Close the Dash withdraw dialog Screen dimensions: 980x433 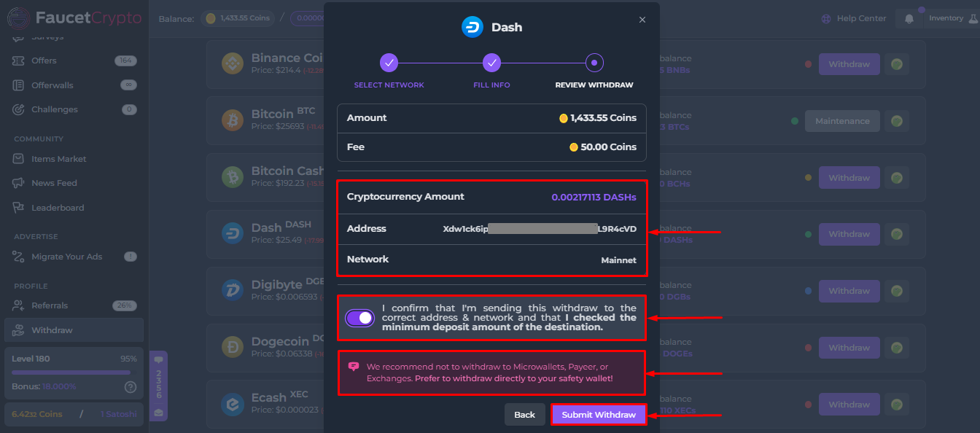tap(642, 20)
